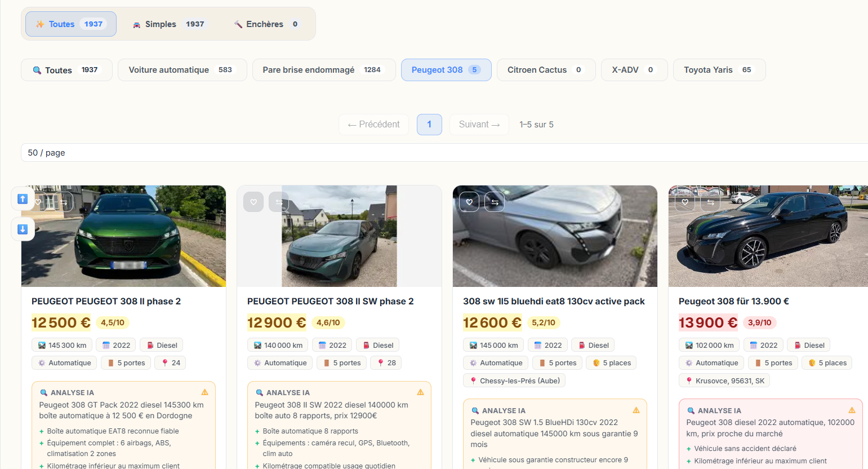Screen dimensions: 868x469
Task: Click warning icon in 12 900 € analysis box
Action: point(420,392)
